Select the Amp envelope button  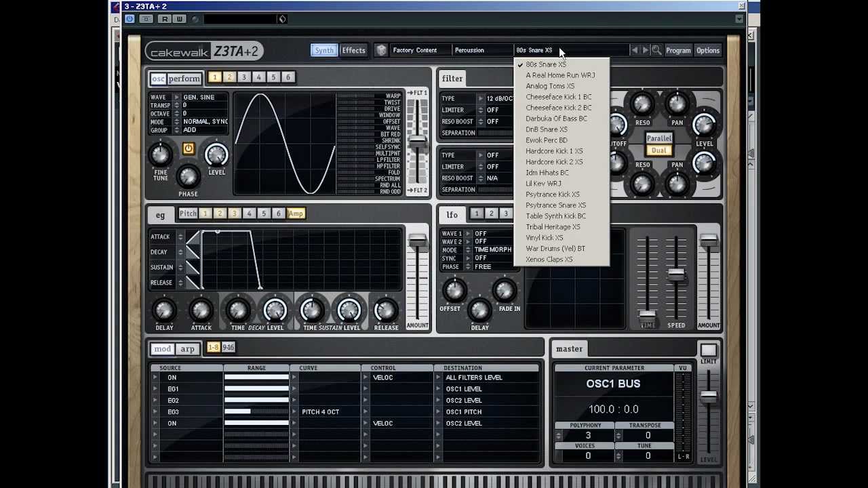296,213
